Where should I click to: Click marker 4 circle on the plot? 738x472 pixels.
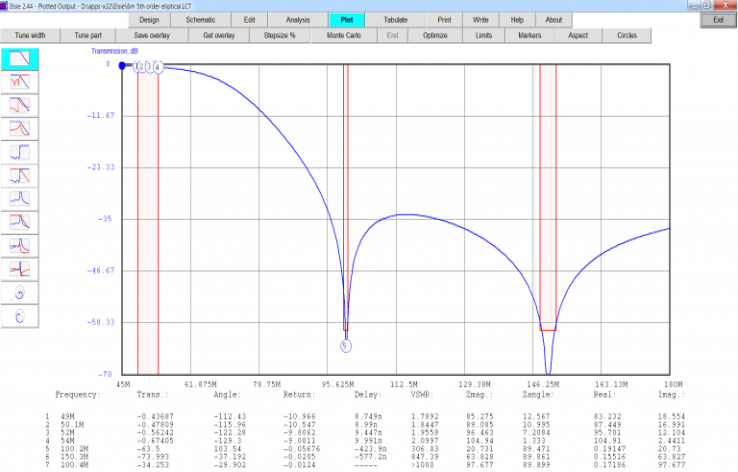click(157, 67)
